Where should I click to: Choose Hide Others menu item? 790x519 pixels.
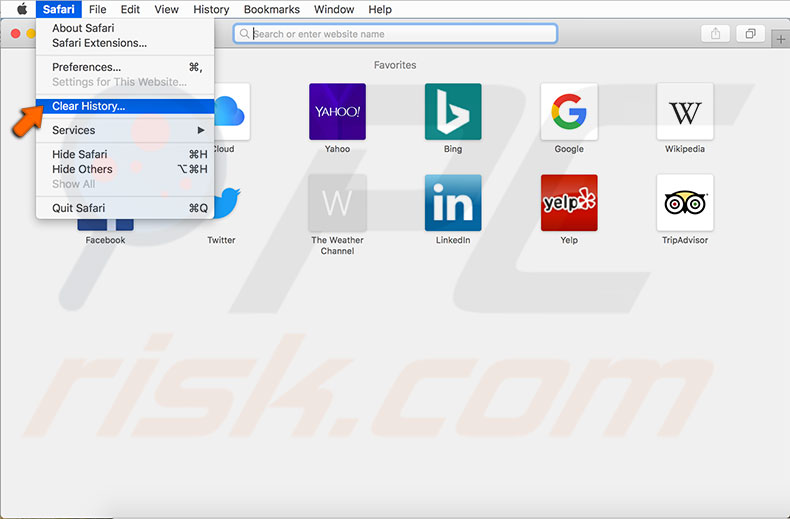point(125,169)
